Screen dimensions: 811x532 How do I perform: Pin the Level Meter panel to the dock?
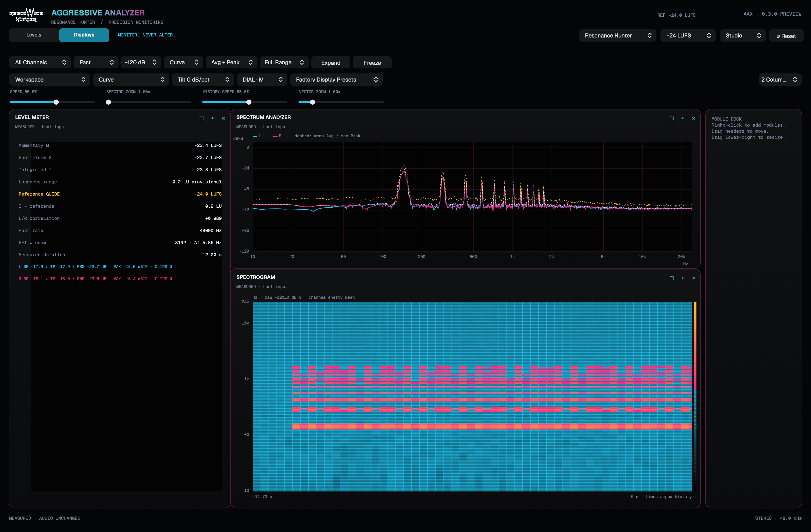point(212,118)
